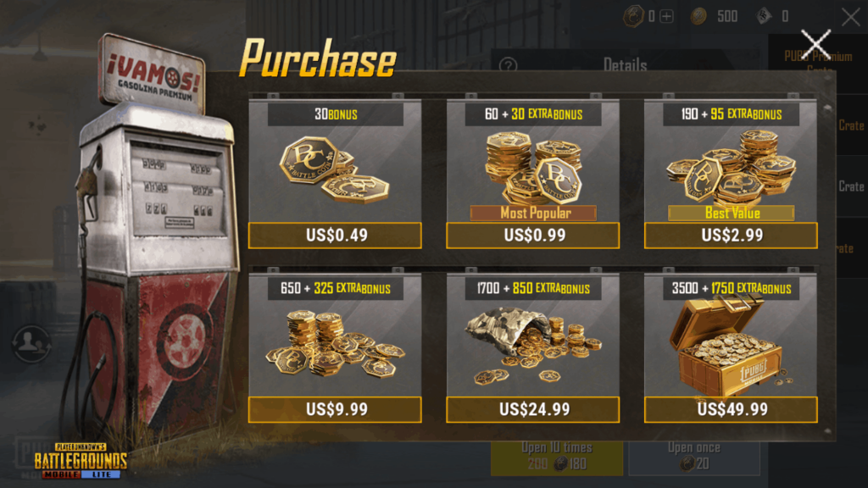The image size is (868, 488).
Task: Buy the Most Popular US$0.99 pack
Action: [532, 236]
